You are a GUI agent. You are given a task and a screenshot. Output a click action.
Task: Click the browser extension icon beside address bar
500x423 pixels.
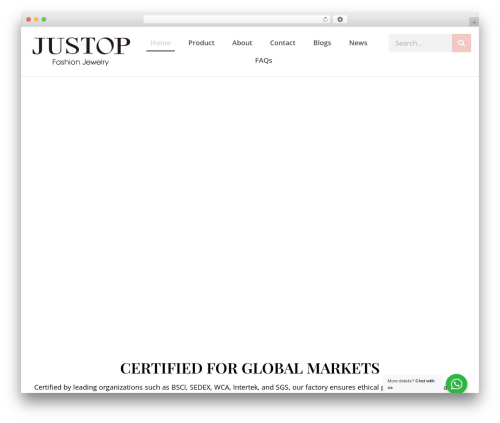(340, 20)
